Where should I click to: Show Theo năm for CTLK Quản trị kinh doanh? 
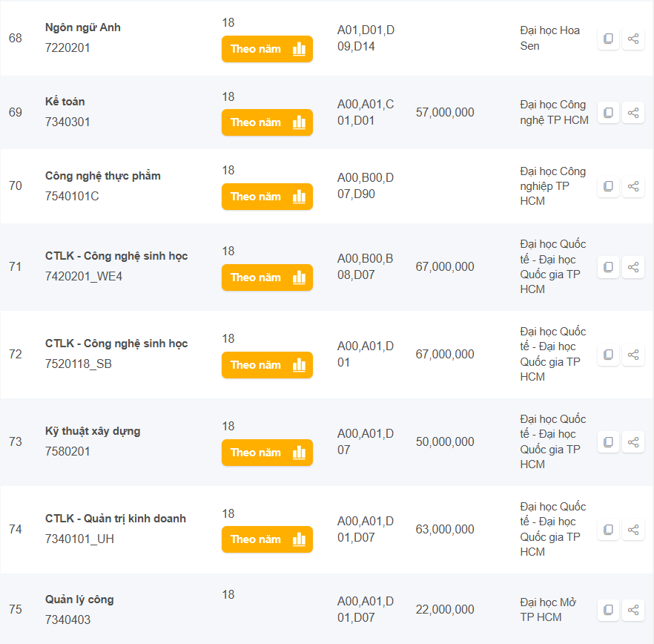coord(267,539)
